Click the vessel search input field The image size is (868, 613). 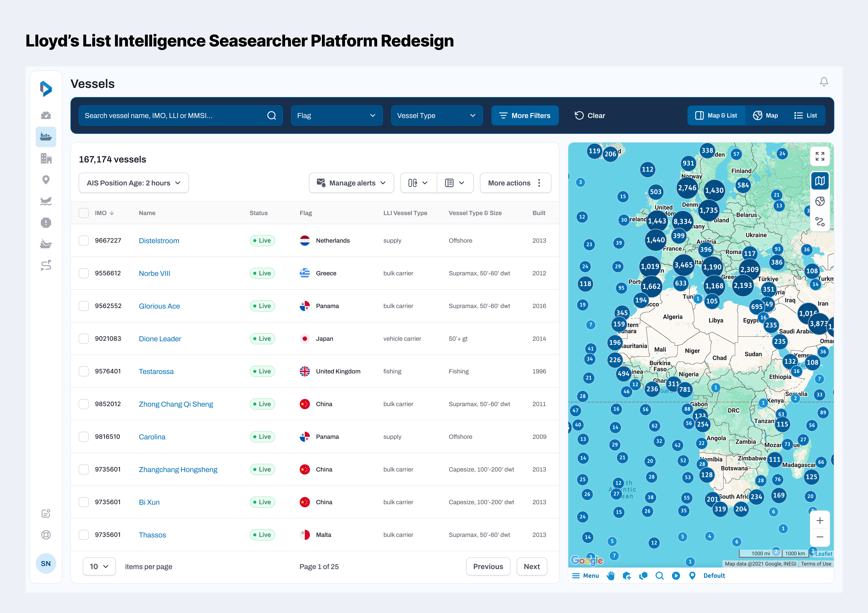pyautogui.click(x=174, y=116)
